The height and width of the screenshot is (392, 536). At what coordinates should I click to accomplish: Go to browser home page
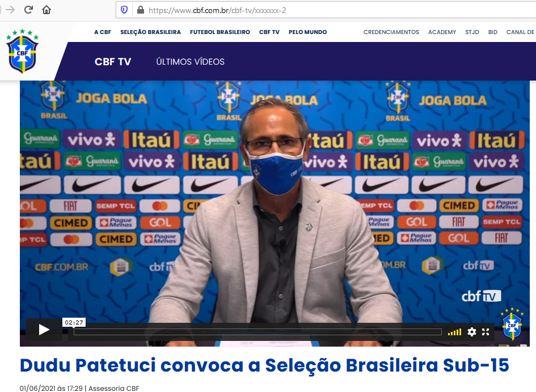(47, 10)
